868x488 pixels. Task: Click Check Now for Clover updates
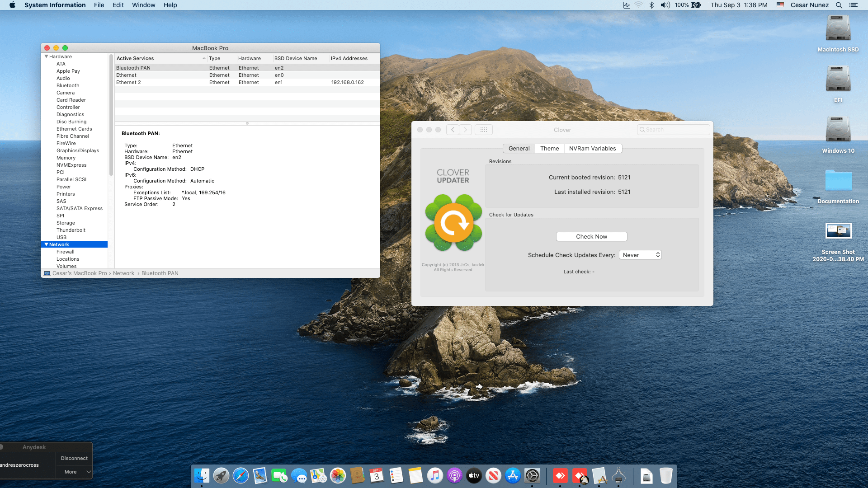tap(591, 236)
